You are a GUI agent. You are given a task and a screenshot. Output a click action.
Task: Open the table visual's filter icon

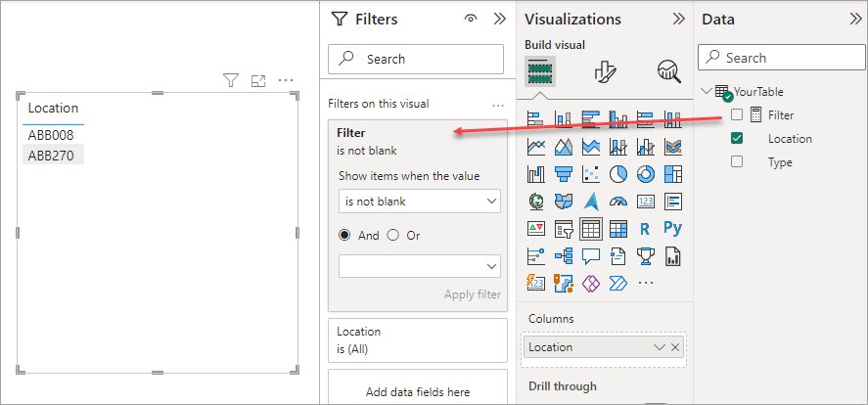231,81
